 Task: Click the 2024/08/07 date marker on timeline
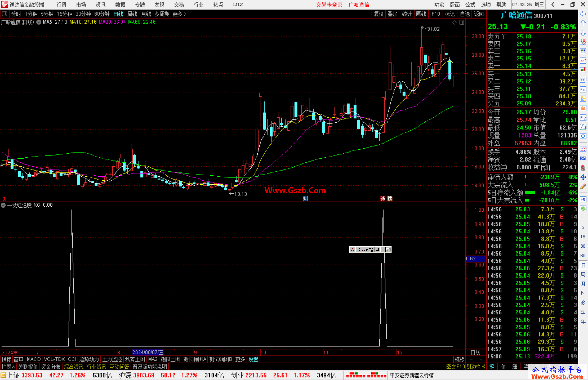tap(148, 352)
